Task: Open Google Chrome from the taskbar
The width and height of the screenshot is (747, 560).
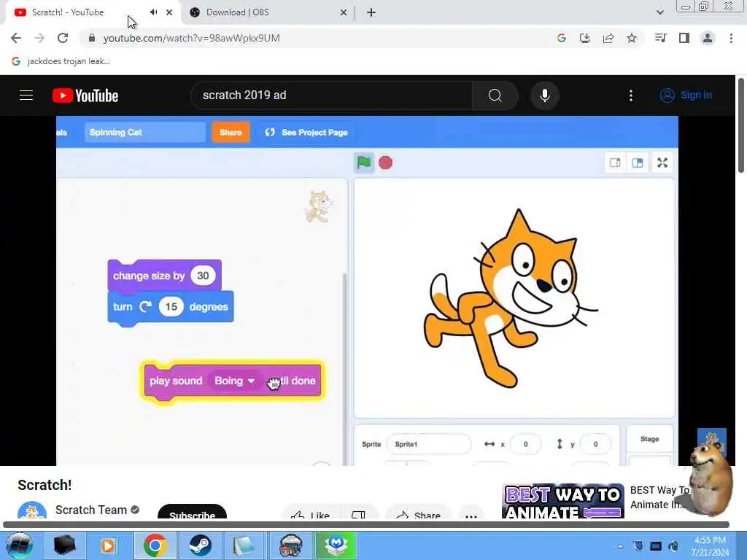Action: 155,545
